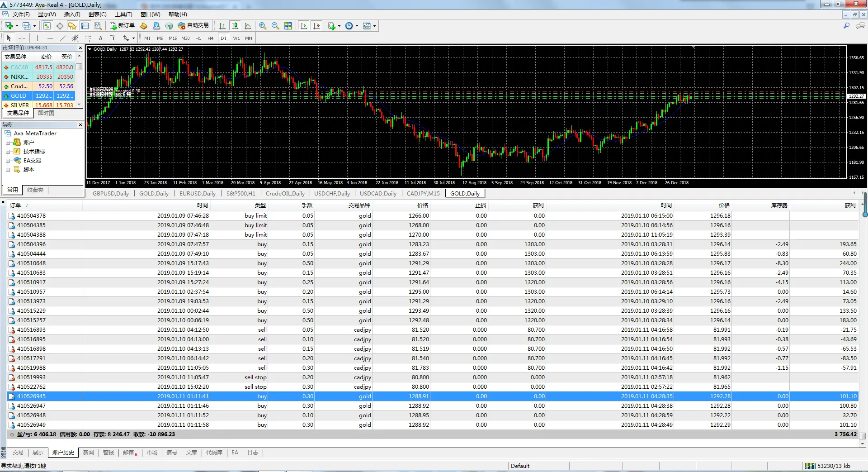Open the 图表(C) menu

coord(97,14)
